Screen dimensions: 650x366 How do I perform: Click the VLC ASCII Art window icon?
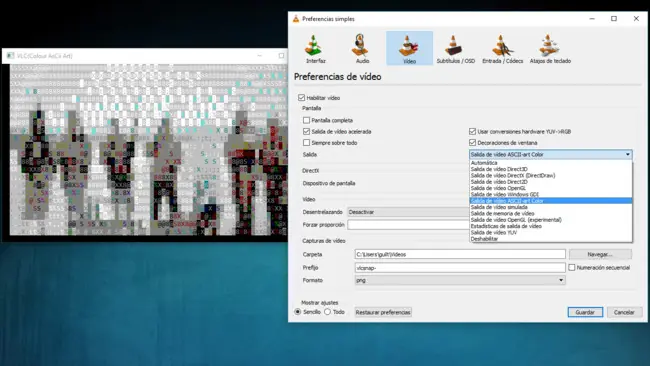[x=10, y=56]
